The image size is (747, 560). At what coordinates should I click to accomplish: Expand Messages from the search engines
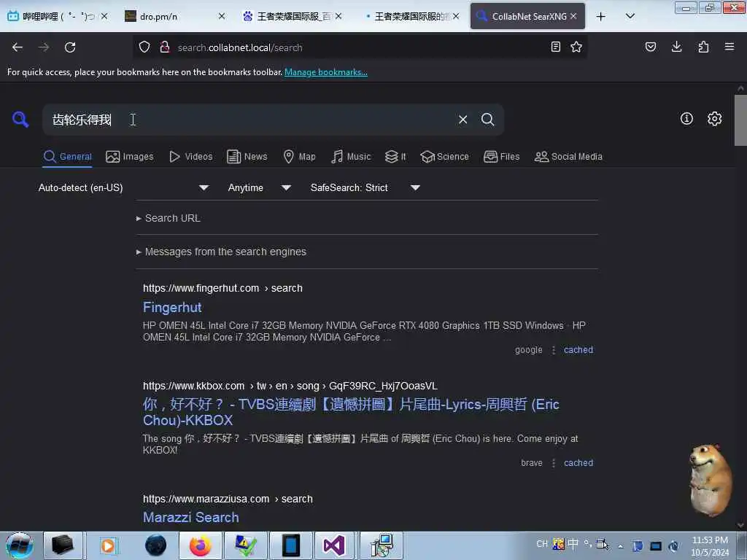(221, 252)
